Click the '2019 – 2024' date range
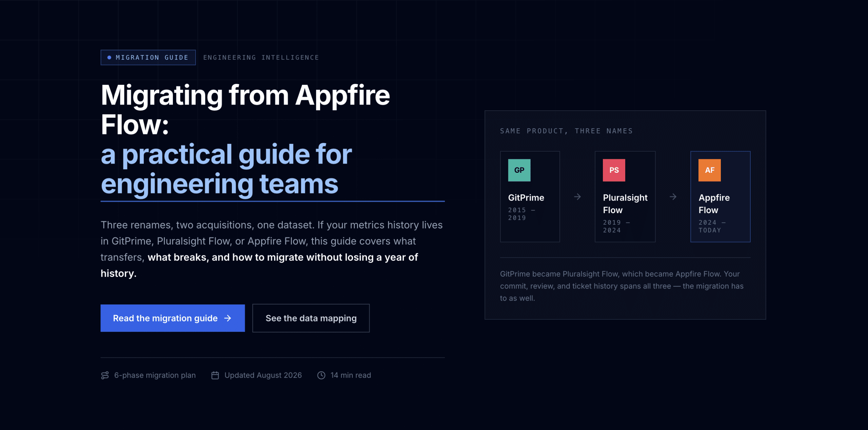This screenshot has width=868, height=430. [616, 226]
